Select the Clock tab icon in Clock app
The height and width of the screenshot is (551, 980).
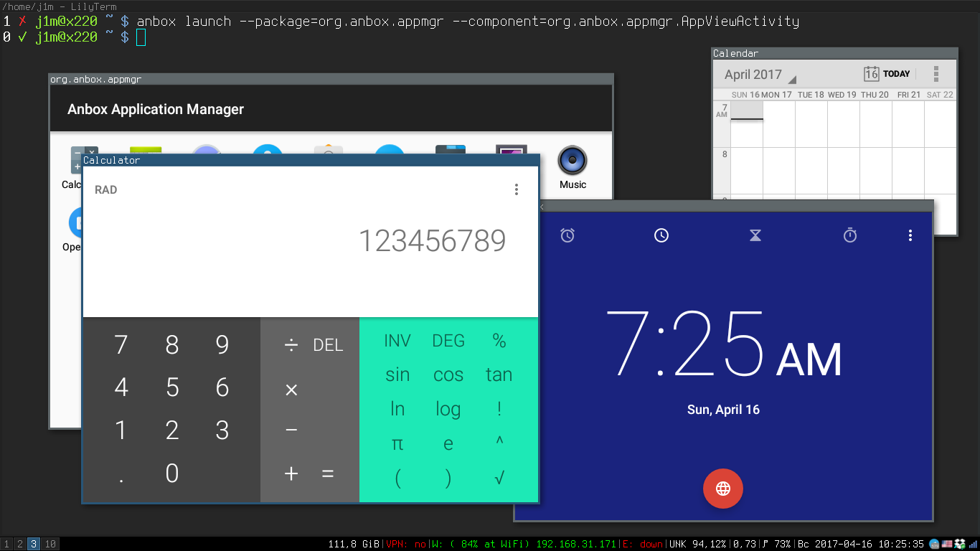[x=661, y=235]
